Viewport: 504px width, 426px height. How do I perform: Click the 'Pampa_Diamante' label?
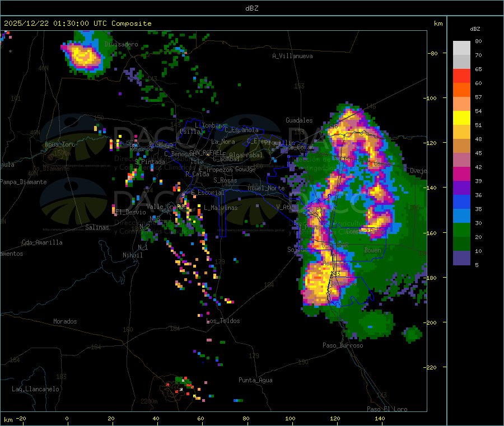24,182
